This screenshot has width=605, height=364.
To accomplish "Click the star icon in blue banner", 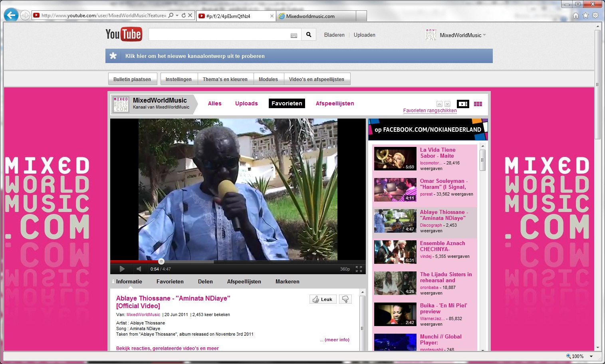I will (x=113, y=56).
